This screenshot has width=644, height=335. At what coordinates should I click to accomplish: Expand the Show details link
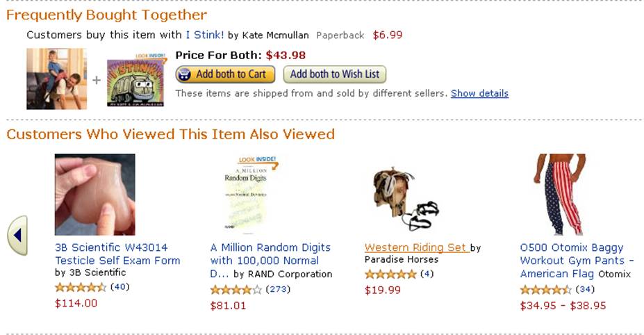pos(479,93)
